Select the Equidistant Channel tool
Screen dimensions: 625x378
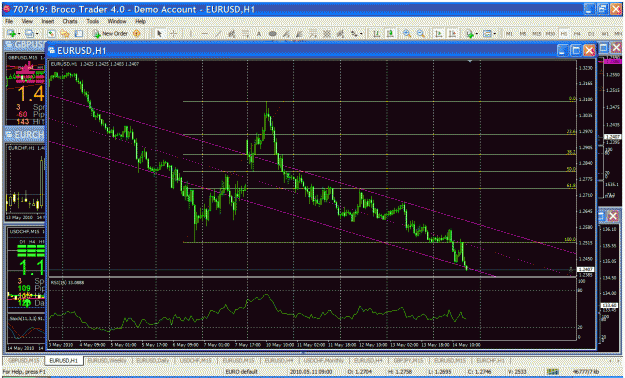[231, 34]
